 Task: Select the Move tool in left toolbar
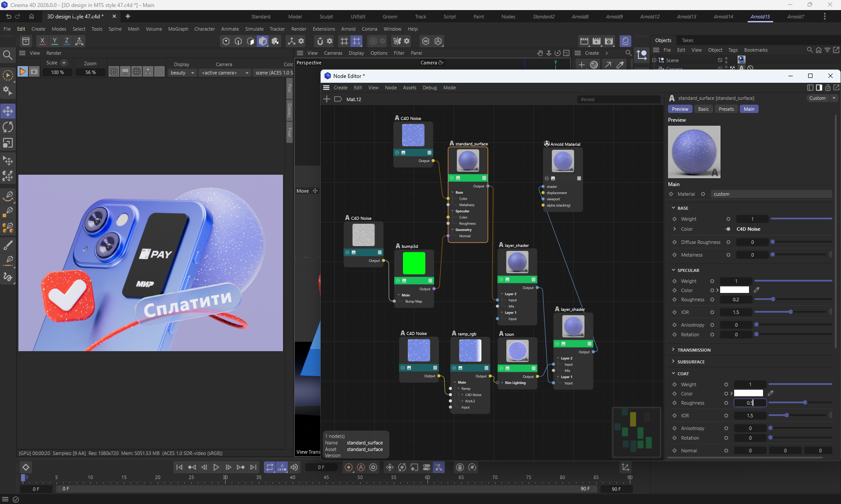[x=8, y=111]
